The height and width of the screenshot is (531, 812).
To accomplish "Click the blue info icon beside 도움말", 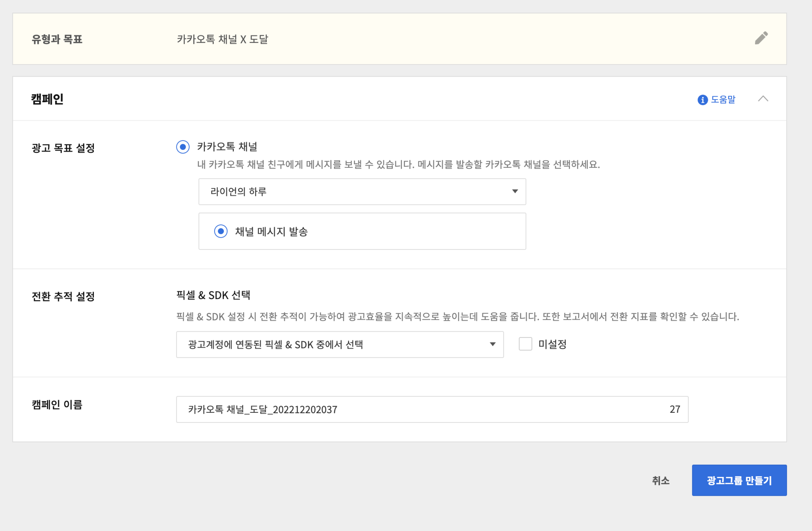I will [x=702, y=100].
